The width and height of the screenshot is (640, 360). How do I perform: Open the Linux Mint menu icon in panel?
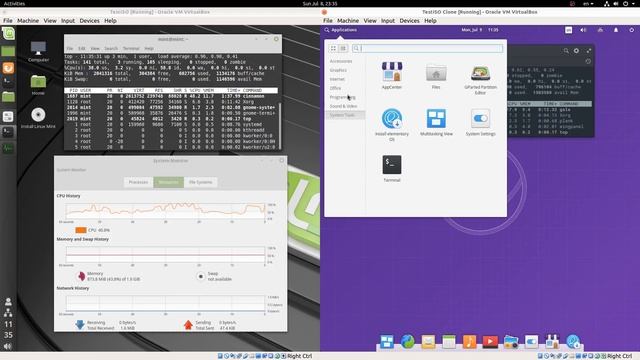[8, 33]
